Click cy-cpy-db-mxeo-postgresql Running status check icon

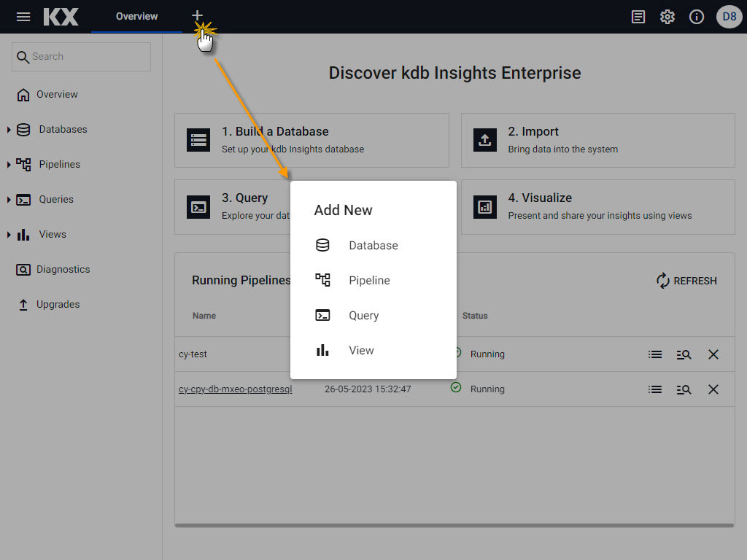click(456, 388)
